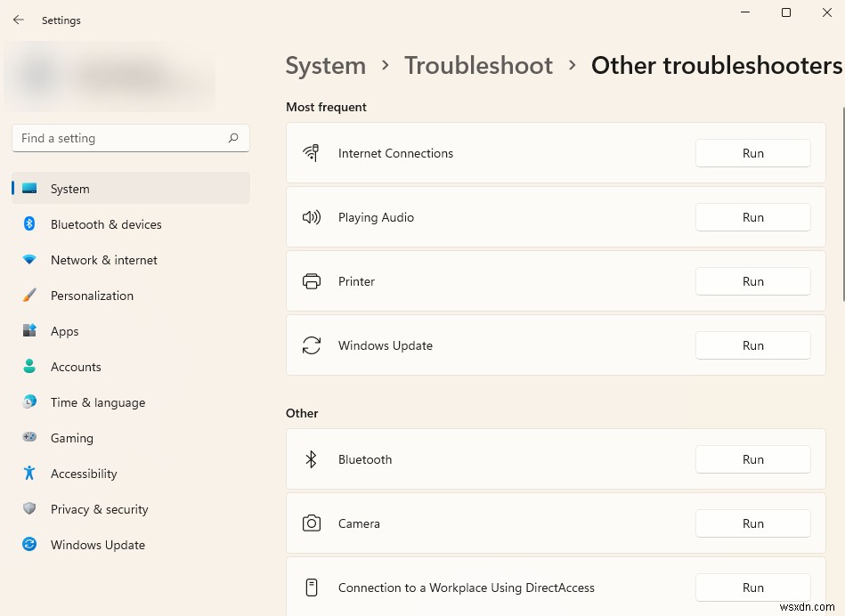
Task: Run the Printer troubleshooter
Action: click(752, 281)
